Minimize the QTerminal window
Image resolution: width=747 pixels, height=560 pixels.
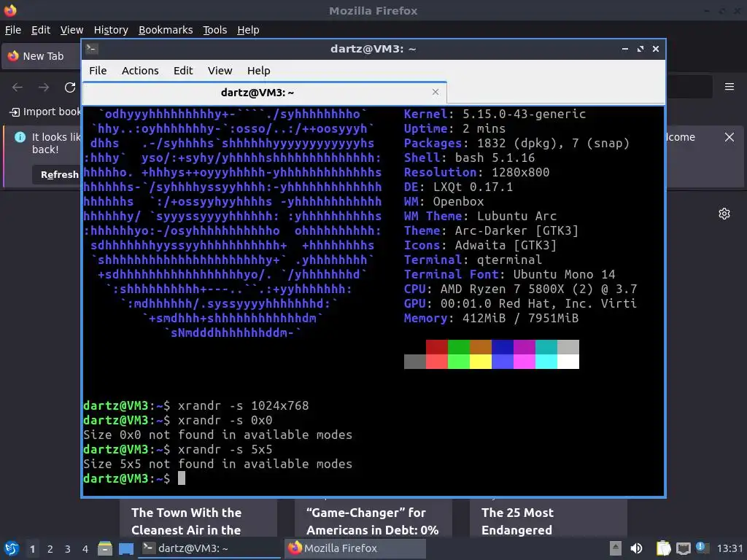point(624,49)
